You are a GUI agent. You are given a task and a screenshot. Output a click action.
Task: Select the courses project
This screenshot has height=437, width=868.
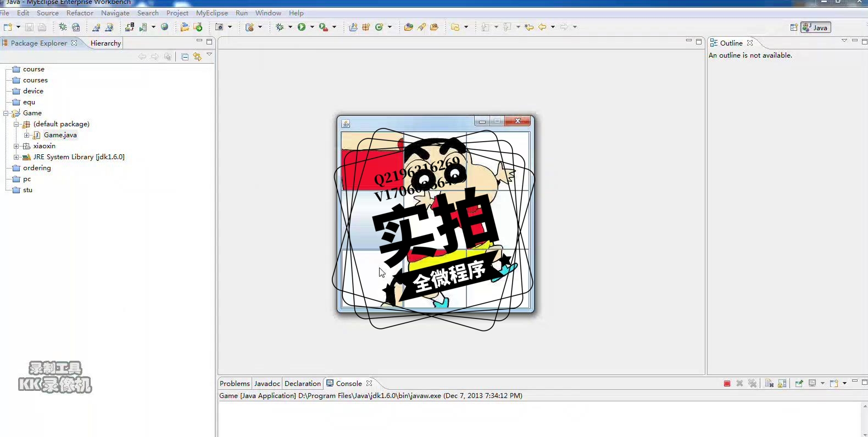35,80
